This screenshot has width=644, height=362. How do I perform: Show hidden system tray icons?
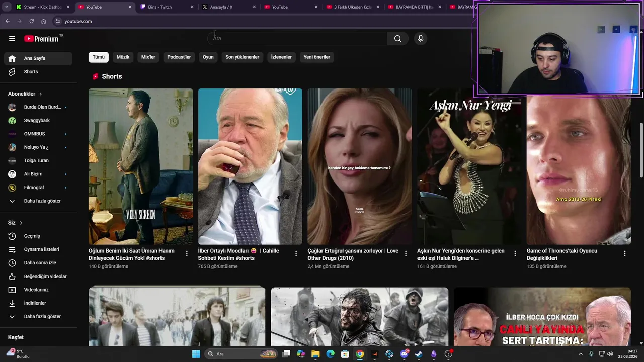pyautogui.click(x=580, y=354)
